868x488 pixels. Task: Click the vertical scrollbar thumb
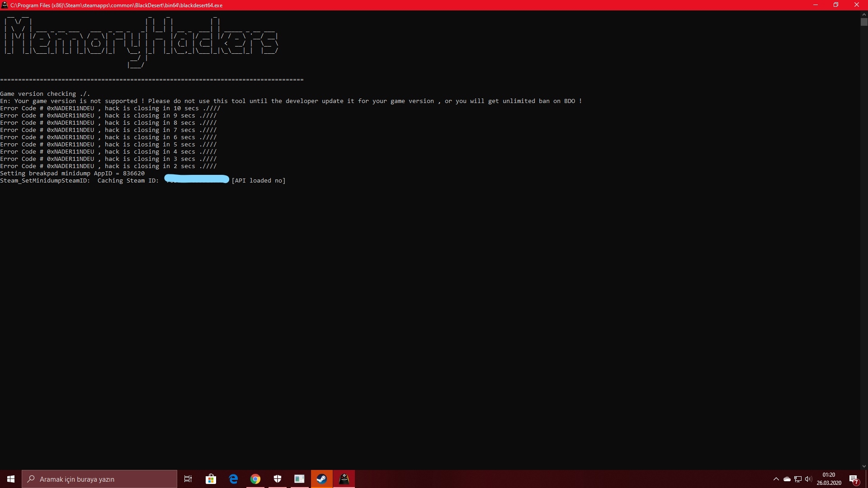(864, 22)
